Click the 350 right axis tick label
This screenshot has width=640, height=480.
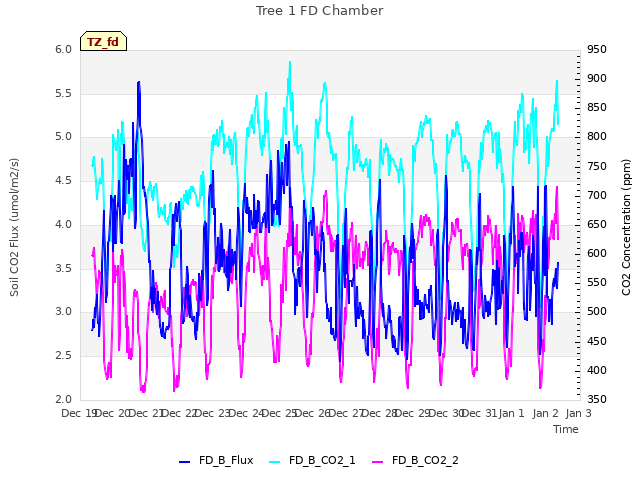click(597, 399)
